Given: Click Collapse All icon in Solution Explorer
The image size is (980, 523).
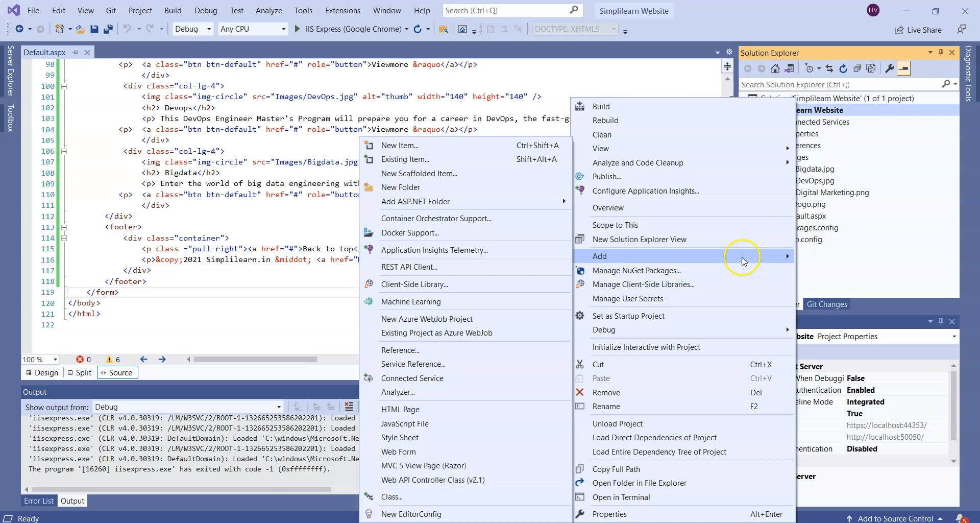Looking at the screenshot, I should (857, 68).
